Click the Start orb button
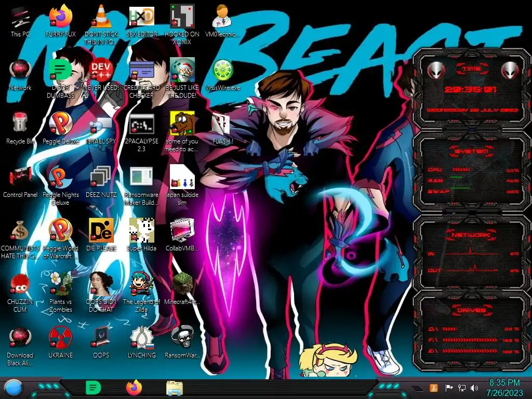Screen dimensions: 532x399 pos(13,388)
